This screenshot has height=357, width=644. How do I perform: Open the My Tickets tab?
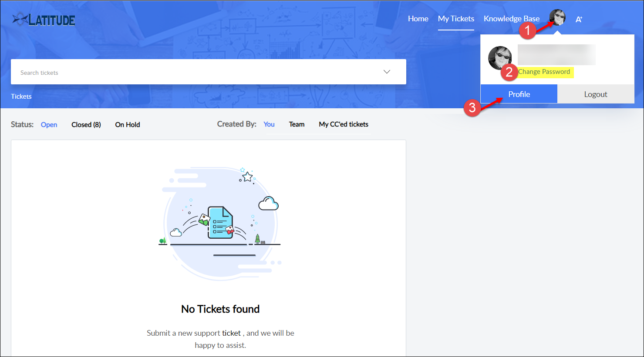pyautogui.click(x=456, y=19)
